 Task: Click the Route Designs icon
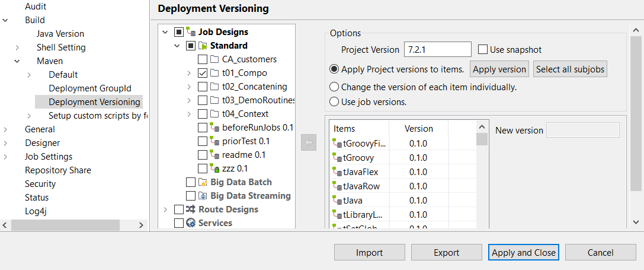[191, 209]
